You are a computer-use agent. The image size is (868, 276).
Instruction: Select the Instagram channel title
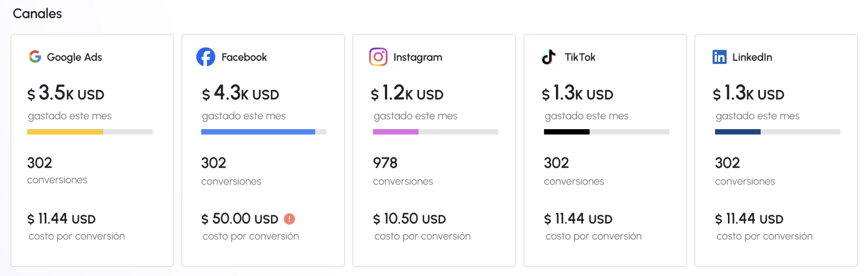click(417, 57)
